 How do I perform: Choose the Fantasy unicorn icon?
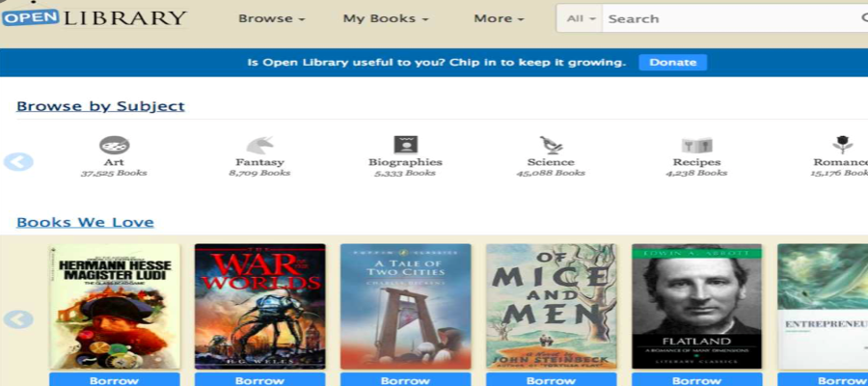(259, 145)
